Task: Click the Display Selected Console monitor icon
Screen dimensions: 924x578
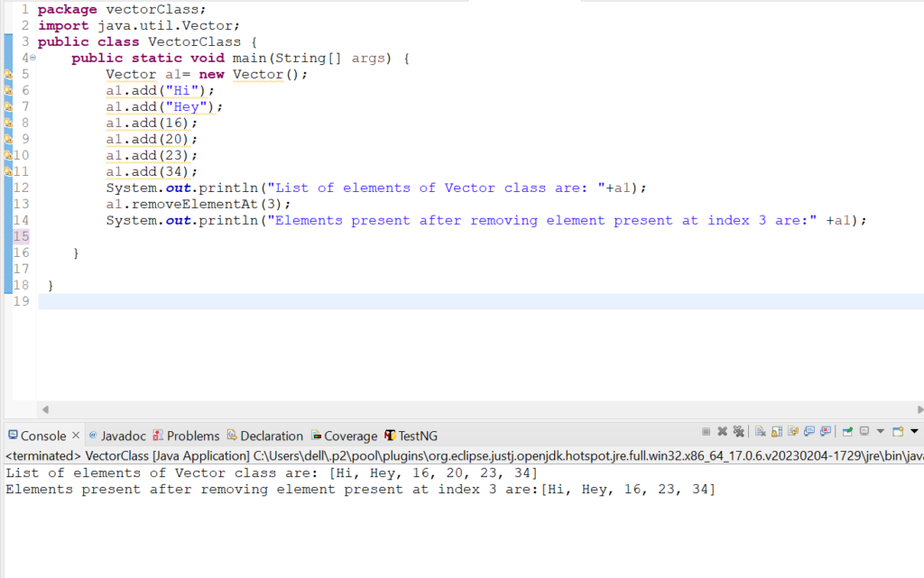Action: 864,431
